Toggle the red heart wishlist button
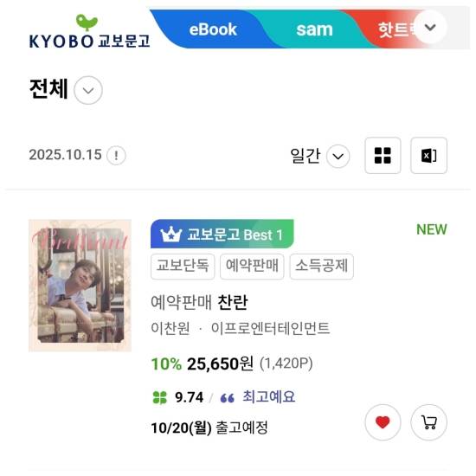476x476 pixels. coord(383,422)
